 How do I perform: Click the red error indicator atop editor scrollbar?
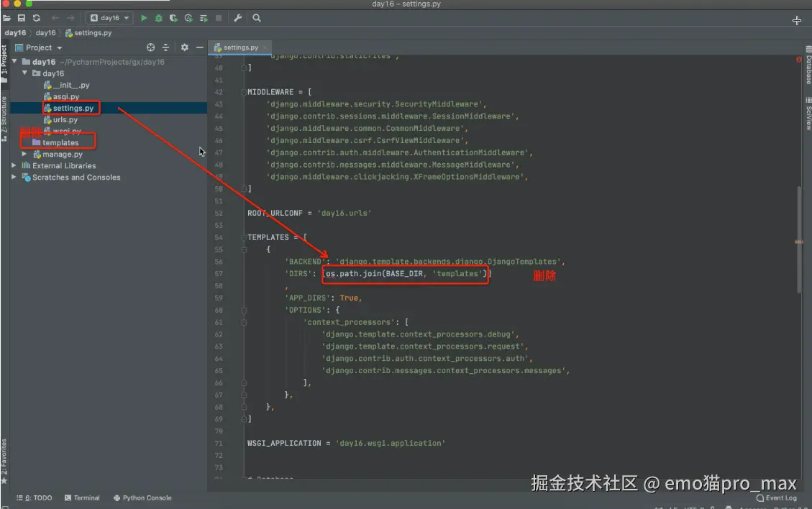click(798, 60)
